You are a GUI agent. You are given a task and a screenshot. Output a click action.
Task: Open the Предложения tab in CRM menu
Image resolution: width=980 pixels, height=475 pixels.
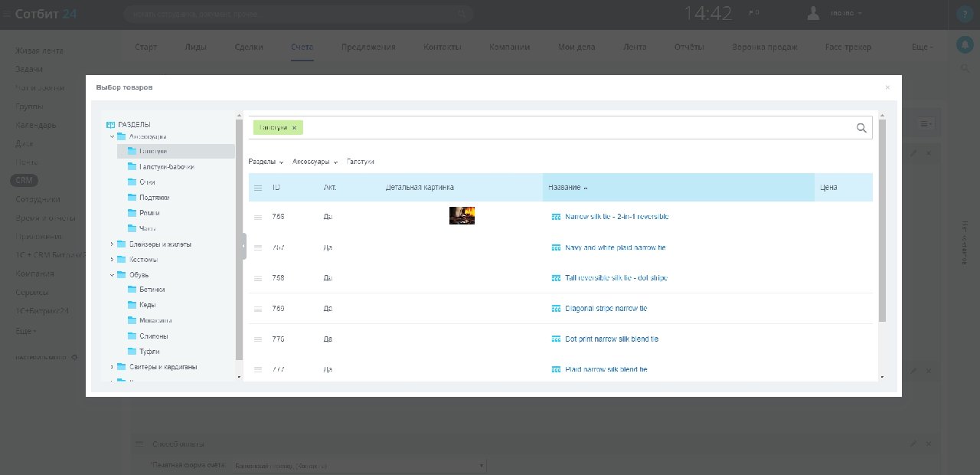(x=368, y=47)
